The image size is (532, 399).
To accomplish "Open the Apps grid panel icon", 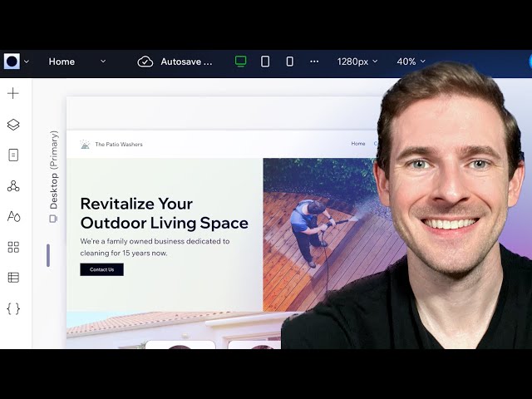I will click(x=13, y=247).
